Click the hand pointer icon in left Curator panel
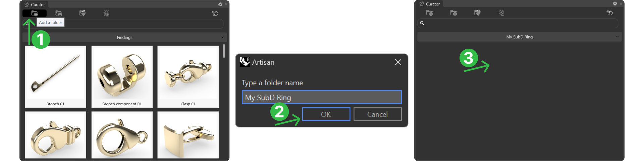This screenshot has height=161, width=644. click(215, 13)
